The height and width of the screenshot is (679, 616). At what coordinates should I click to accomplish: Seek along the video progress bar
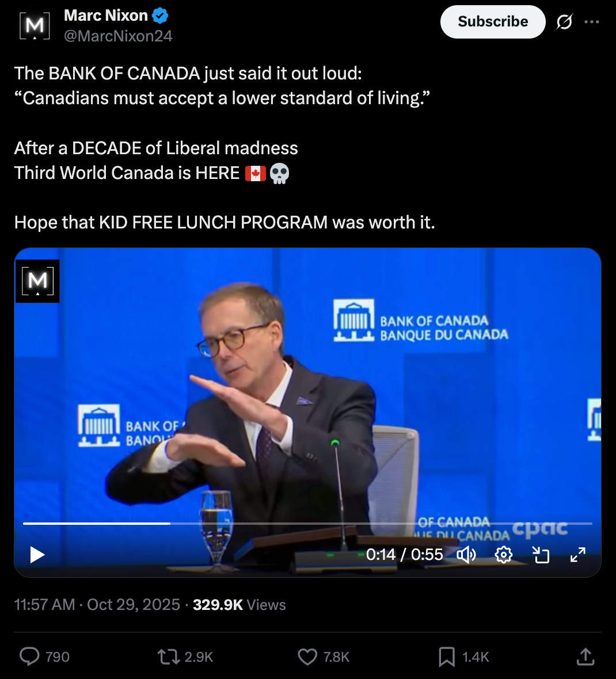click(x=307, y=524)
